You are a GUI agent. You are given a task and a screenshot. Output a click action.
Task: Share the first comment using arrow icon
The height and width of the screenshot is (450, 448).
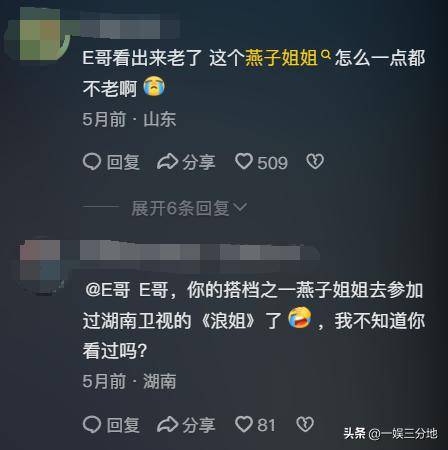click(x=167, y=162)
